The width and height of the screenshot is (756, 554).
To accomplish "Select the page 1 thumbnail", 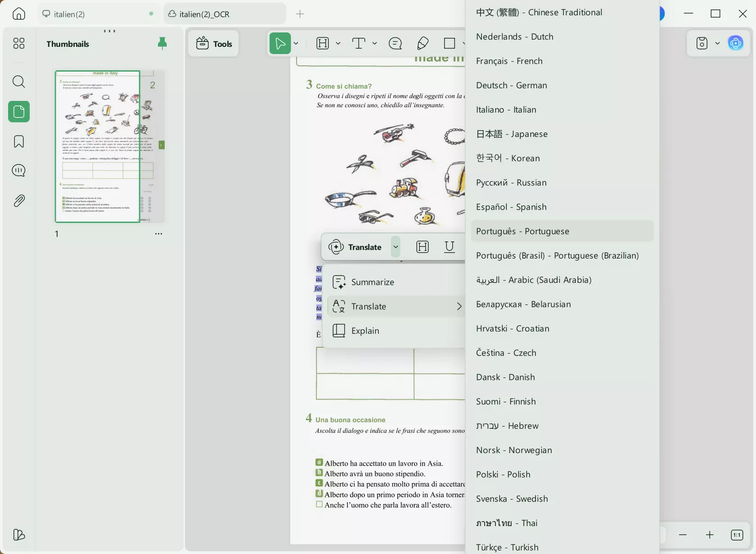I will tap(98, 146).
